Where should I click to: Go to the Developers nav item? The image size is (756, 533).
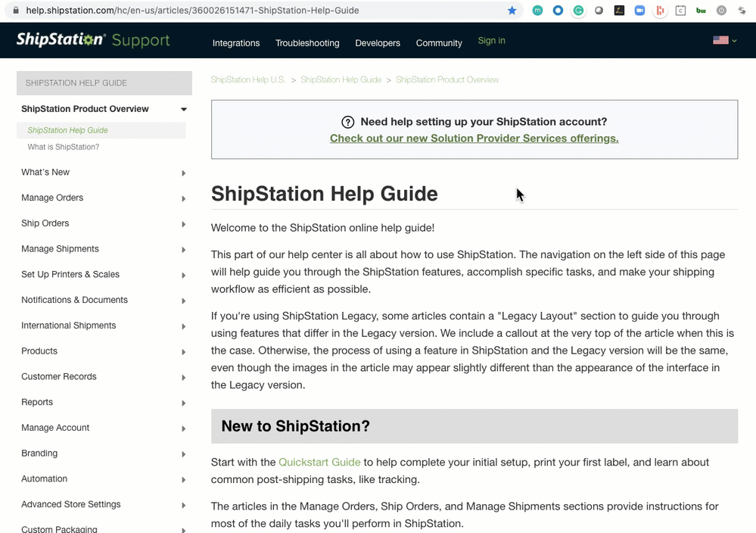tap(378, 43)
